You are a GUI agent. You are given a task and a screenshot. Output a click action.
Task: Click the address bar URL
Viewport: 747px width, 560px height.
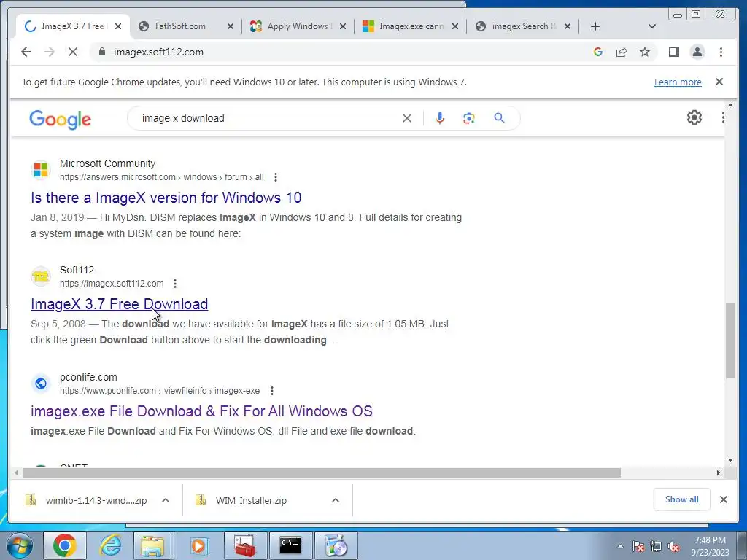click(x=158, y=52)
